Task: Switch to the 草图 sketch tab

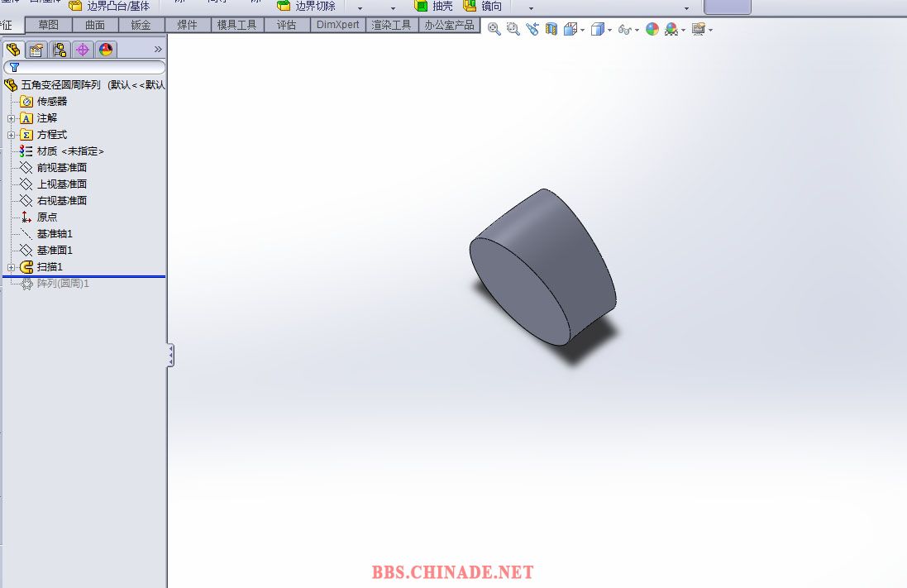Action: tap(49, 25)
